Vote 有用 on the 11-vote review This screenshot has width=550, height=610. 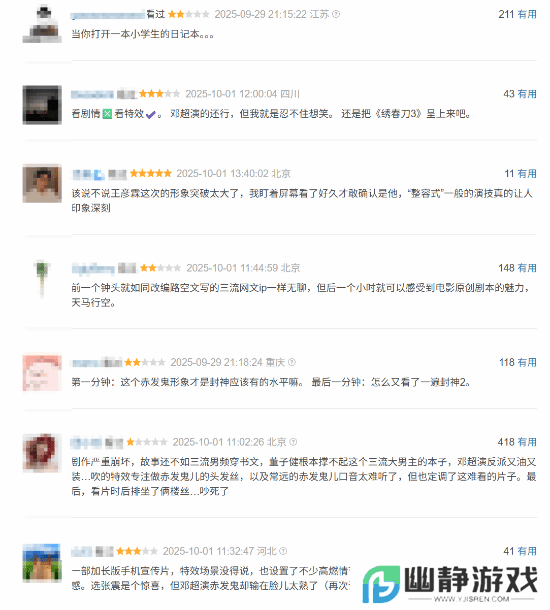(x=527, y=174)
